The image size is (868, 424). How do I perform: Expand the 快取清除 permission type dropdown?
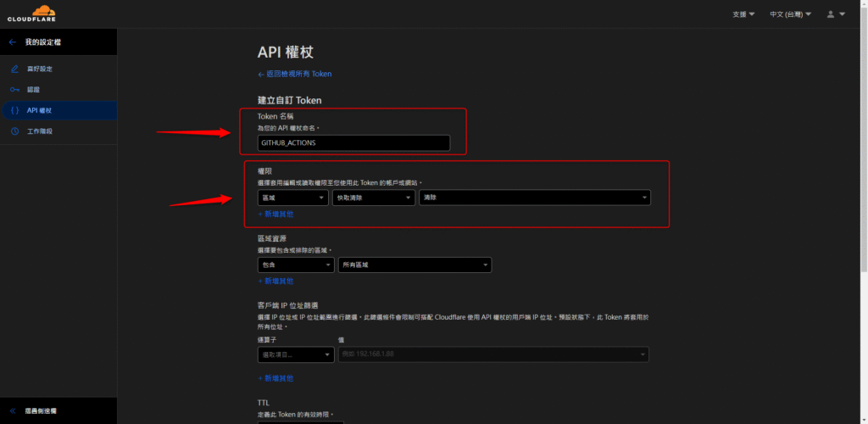coord(373,198)
